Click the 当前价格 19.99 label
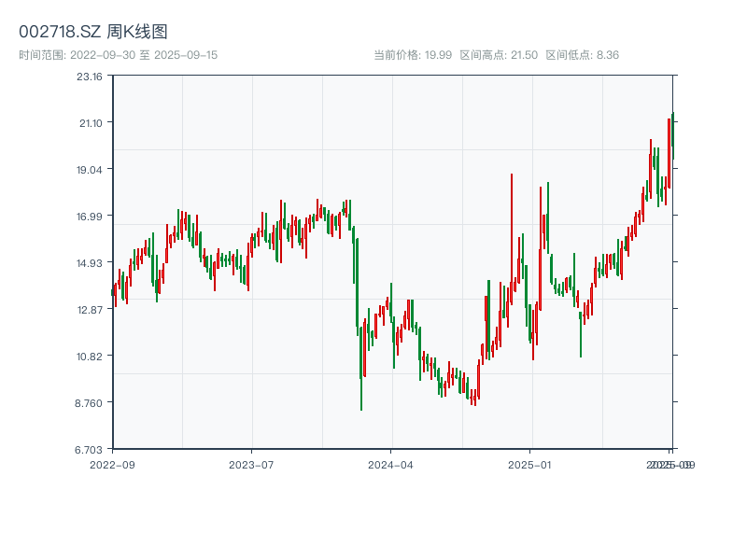This screenshot has height=560, width=747. 413,55
